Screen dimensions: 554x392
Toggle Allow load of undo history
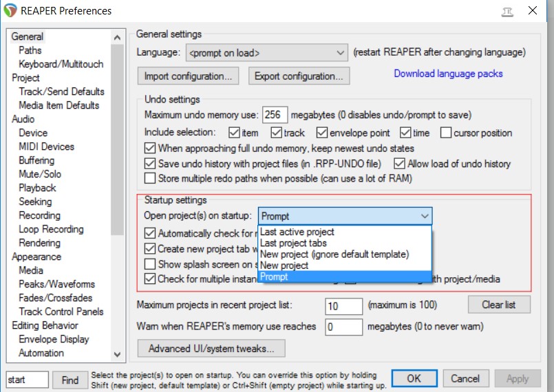399,164
